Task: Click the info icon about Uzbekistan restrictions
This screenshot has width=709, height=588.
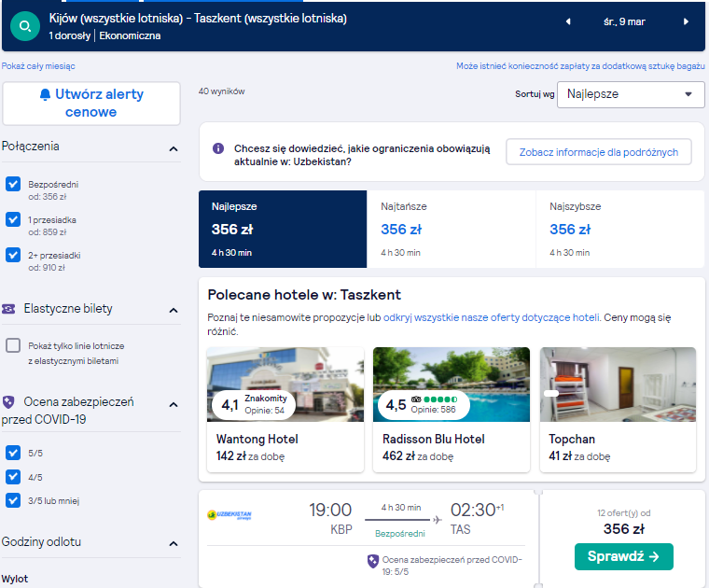Action: (218, 148)
